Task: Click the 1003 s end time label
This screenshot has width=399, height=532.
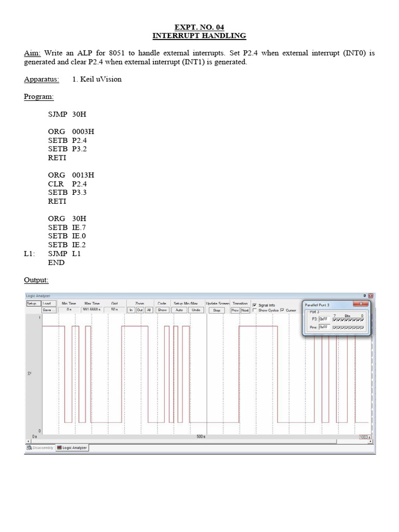Action: [365, 437]
